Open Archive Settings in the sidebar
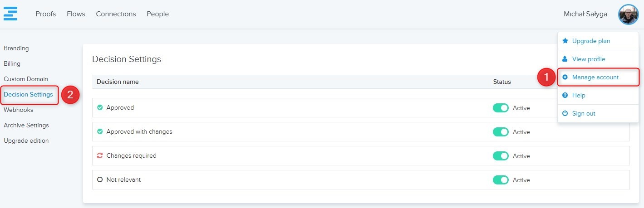This screenshot has width=644, height=208. pos(26,126)
